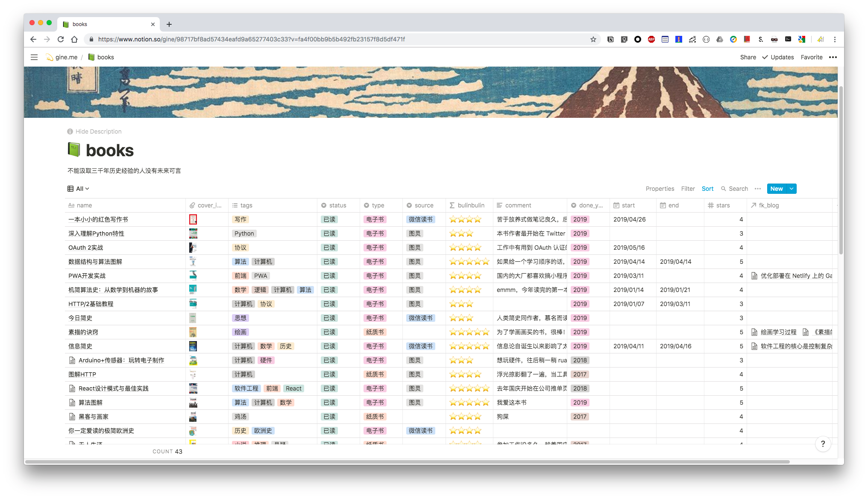
Task: Open the stars column header menu
Action: pos(725,205)
